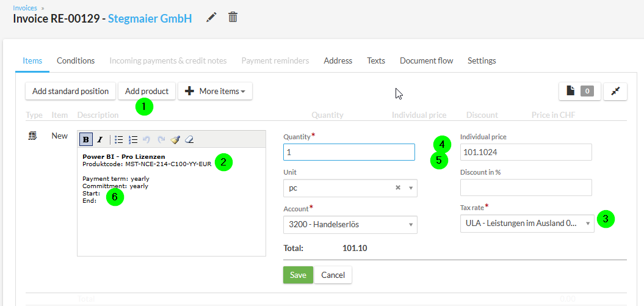
Task: Focus the Quantity input field
Action: [349, 152]
